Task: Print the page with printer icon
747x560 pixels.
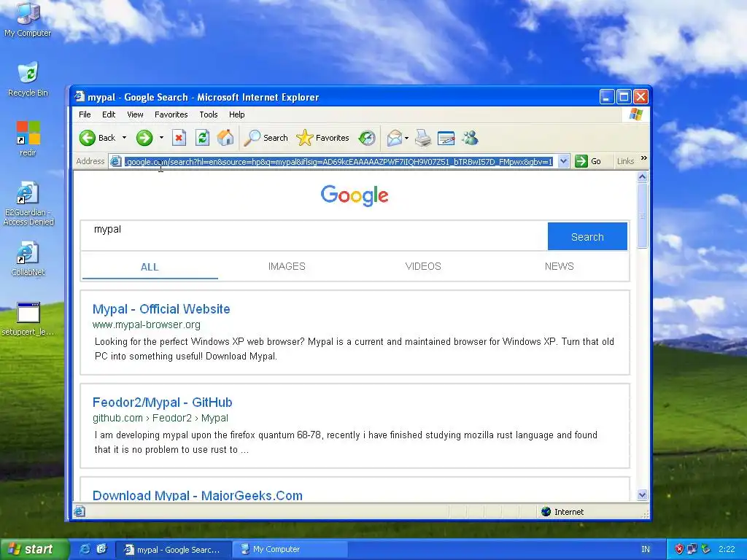Action: (422, 138)
